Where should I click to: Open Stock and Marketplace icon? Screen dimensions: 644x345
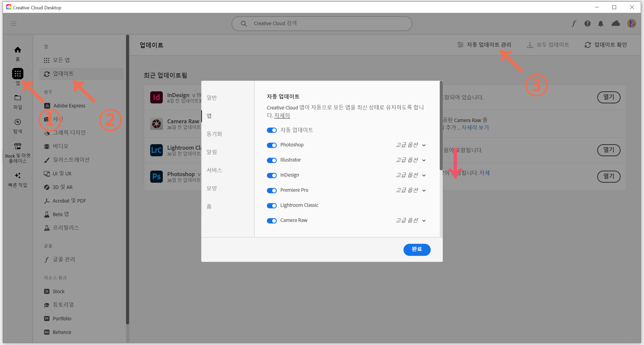point(18,146)
